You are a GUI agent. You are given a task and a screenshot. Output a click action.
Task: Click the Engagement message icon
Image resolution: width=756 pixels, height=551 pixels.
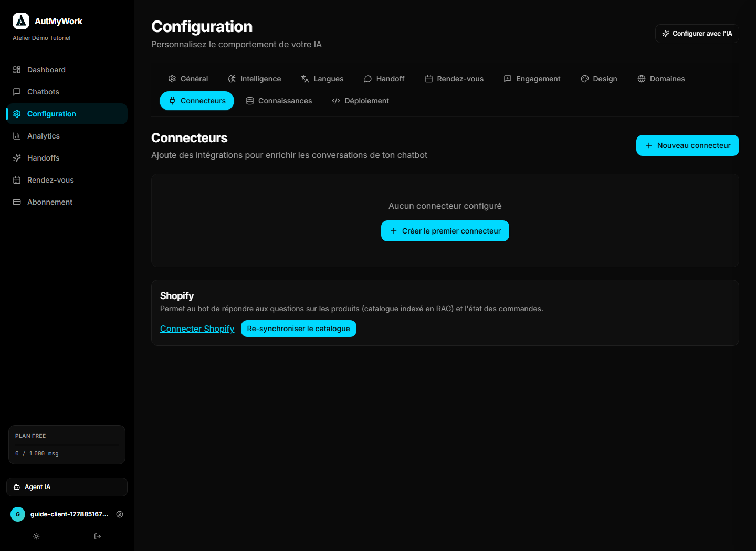click(x=508, y=79)
